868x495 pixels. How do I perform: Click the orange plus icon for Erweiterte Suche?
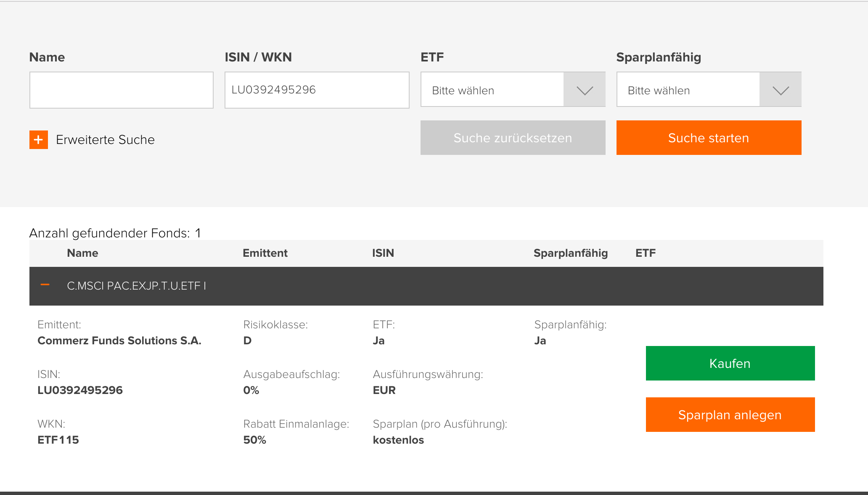tap(38, 140)
